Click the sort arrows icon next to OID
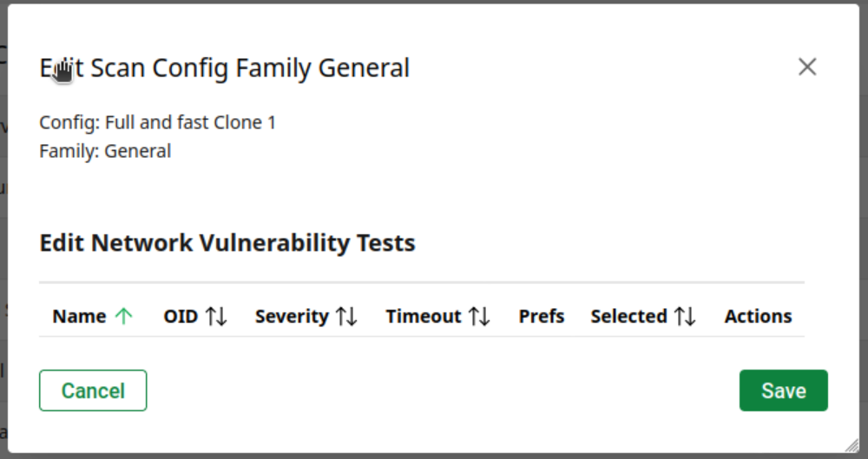The height and width of the screenshot is (459, 868). [x=217, y=317]
